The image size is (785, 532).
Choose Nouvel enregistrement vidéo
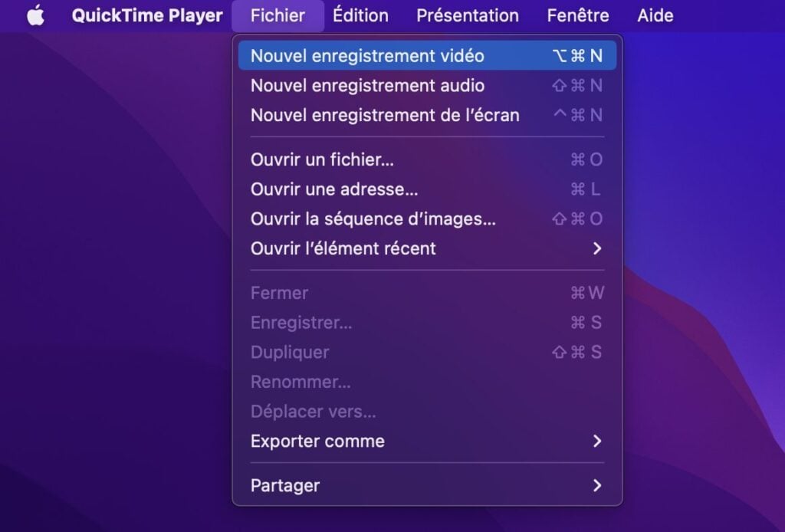[x=427, y=55]
